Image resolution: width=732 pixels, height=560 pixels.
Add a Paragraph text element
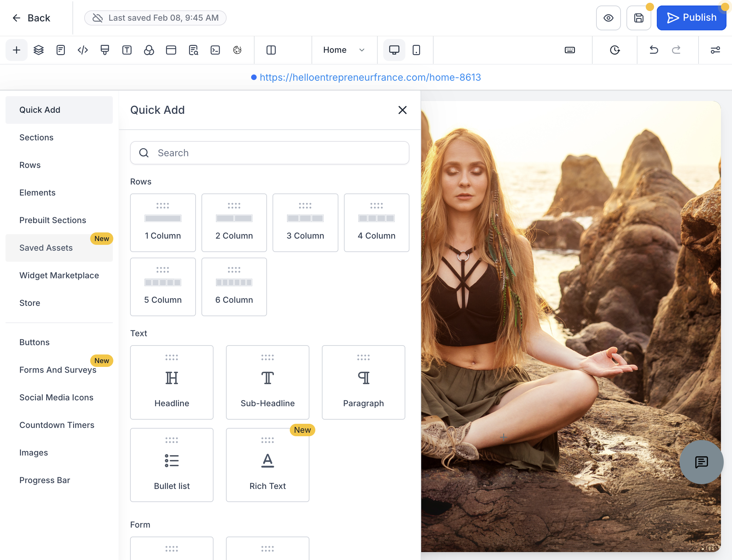[364, 382]
